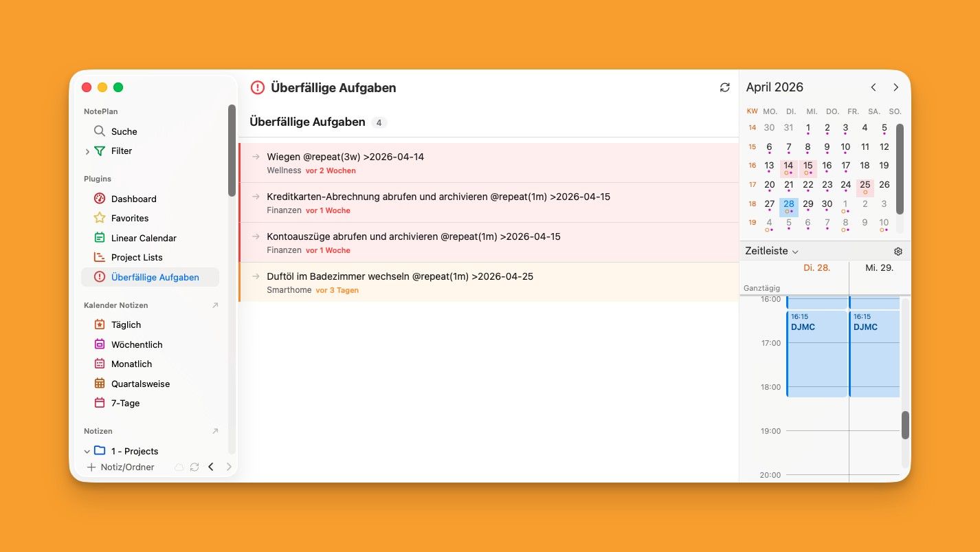Open the Linear Calendar plugin
The image size is (980, 552).
point(143,238)
